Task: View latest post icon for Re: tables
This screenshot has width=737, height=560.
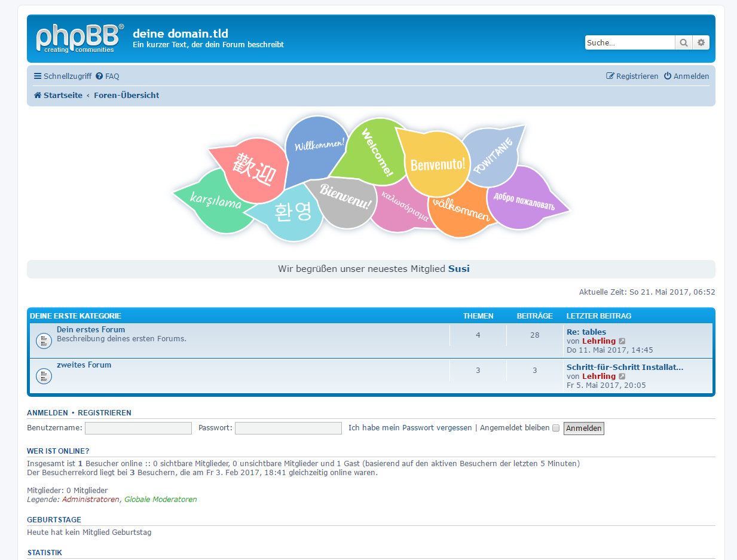Action: [622, 341]
